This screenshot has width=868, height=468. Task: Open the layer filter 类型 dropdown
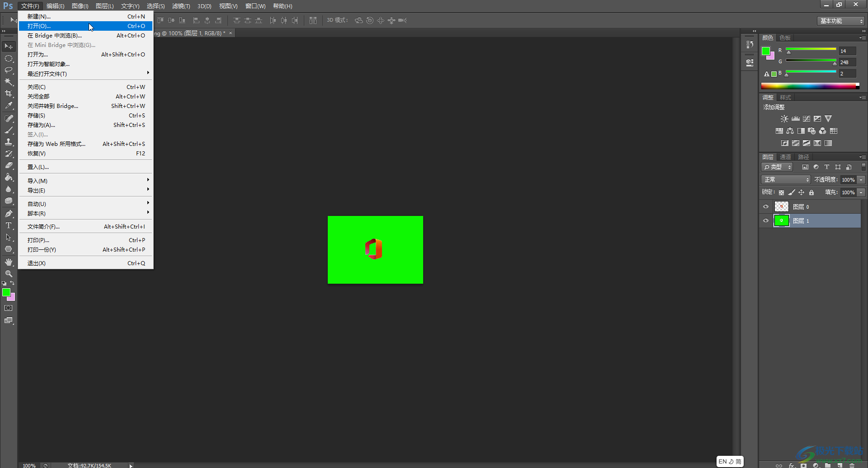coord(777,167)
